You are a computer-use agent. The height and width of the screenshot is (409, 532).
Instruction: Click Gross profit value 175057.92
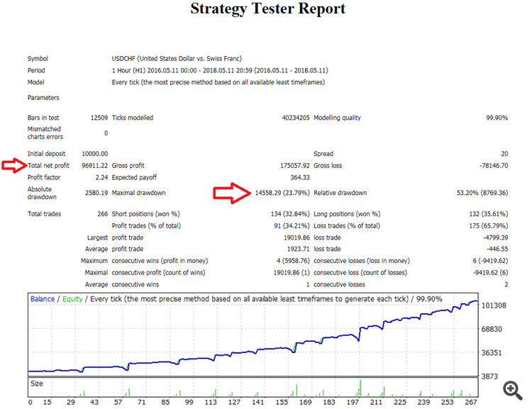click(x=295, y=165)
